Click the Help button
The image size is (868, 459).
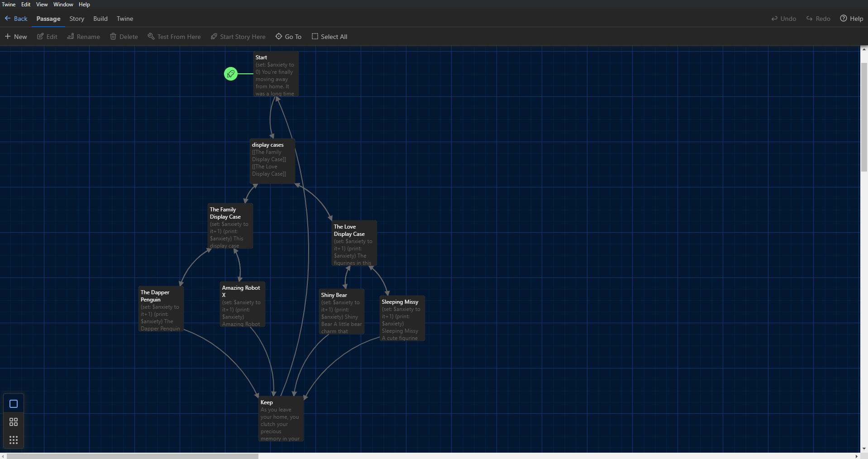851,19
